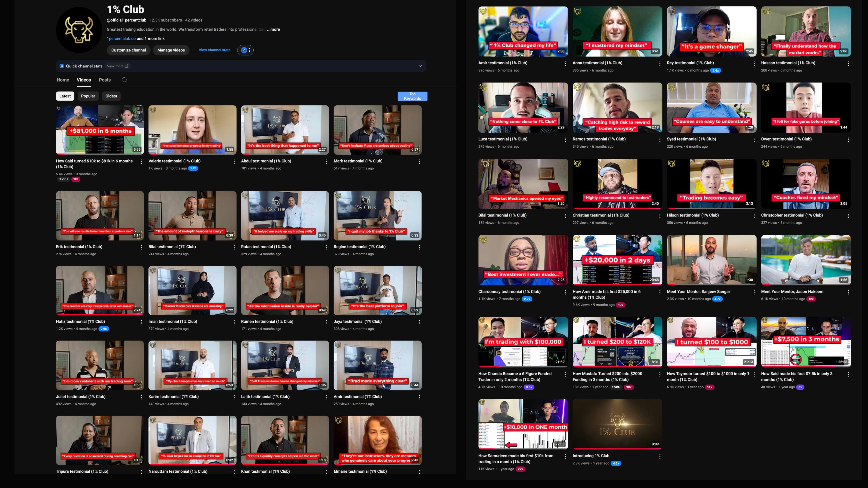868x488 pixels.
Task: Open three-dot menu for Christopher testimonial video
Action: (849, 215)
